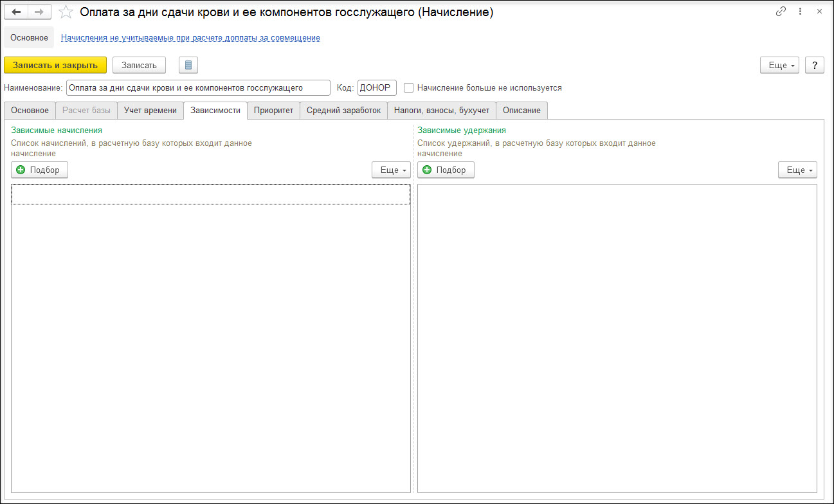
Task: Focus the Наименование input field
Action: pyautogui.click(x=198, y=87)
